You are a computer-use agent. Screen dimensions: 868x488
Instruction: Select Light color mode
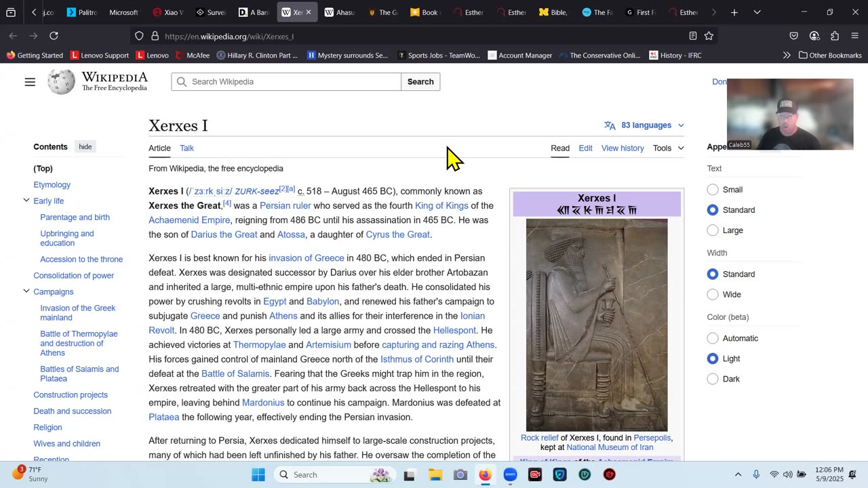[x=713, y=359]
